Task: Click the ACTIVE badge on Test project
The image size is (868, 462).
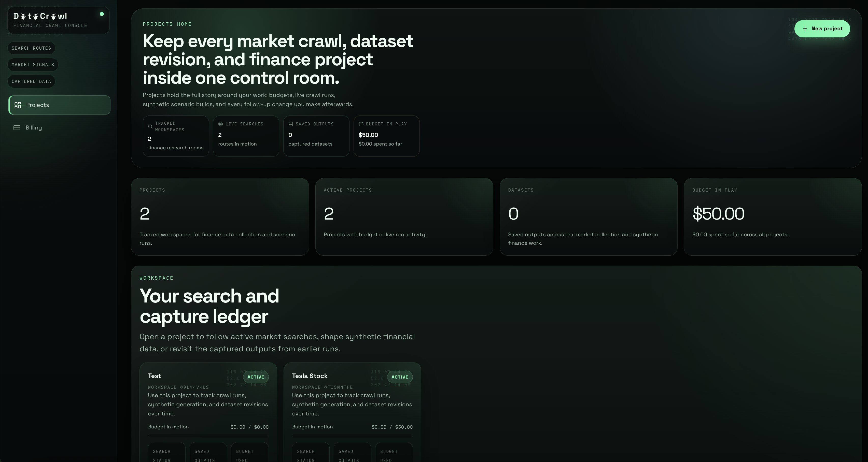Action: coord(256,377)
